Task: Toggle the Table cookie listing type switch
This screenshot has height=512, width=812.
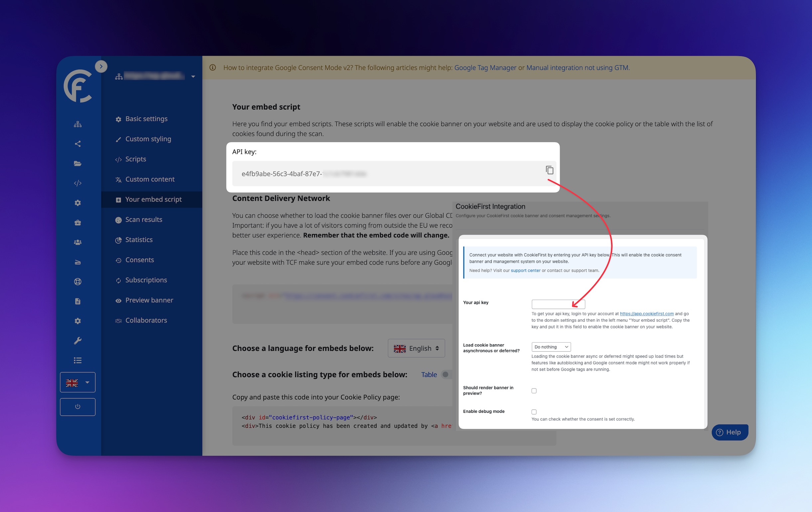Action: coord(447,375)
